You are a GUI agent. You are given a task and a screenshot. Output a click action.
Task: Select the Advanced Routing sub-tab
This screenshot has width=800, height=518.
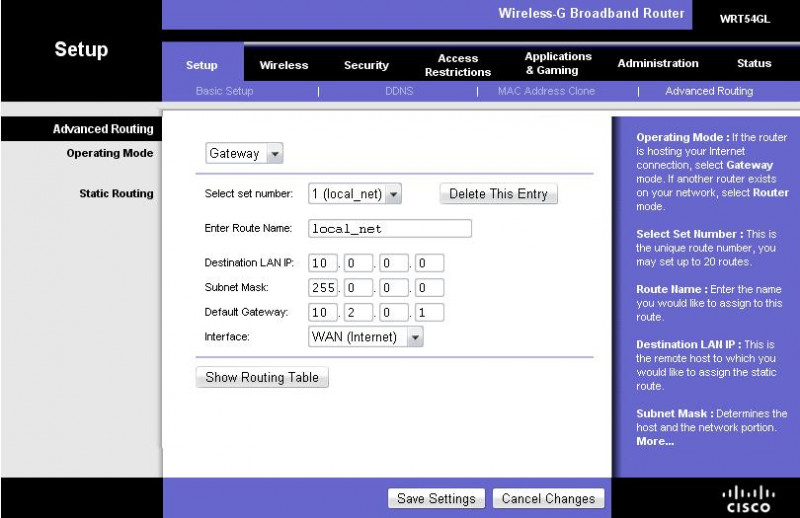pyautogui.click(x=709, y=91)
